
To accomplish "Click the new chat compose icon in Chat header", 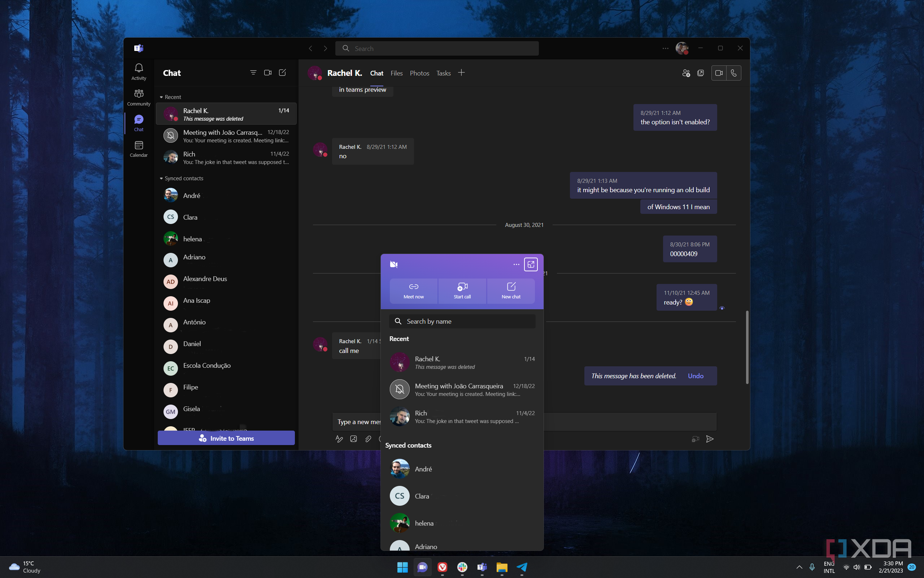I will 282,73.
